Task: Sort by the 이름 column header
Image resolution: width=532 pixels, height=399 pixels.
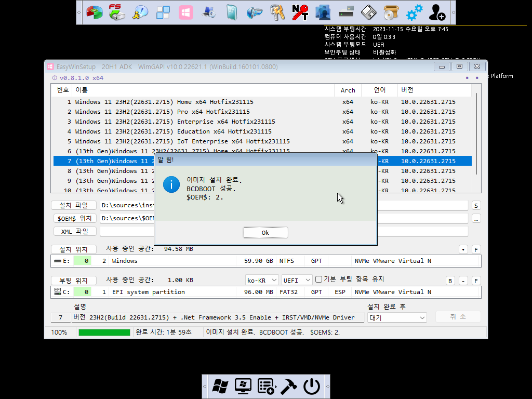Action: tap(203, 90)
